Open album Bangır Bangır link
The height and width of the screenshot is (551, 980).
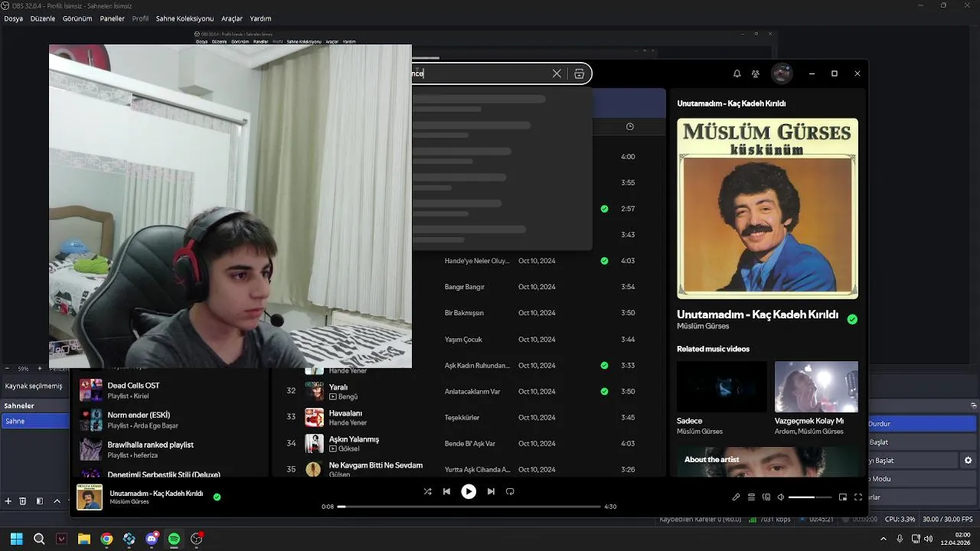point(465,287)
